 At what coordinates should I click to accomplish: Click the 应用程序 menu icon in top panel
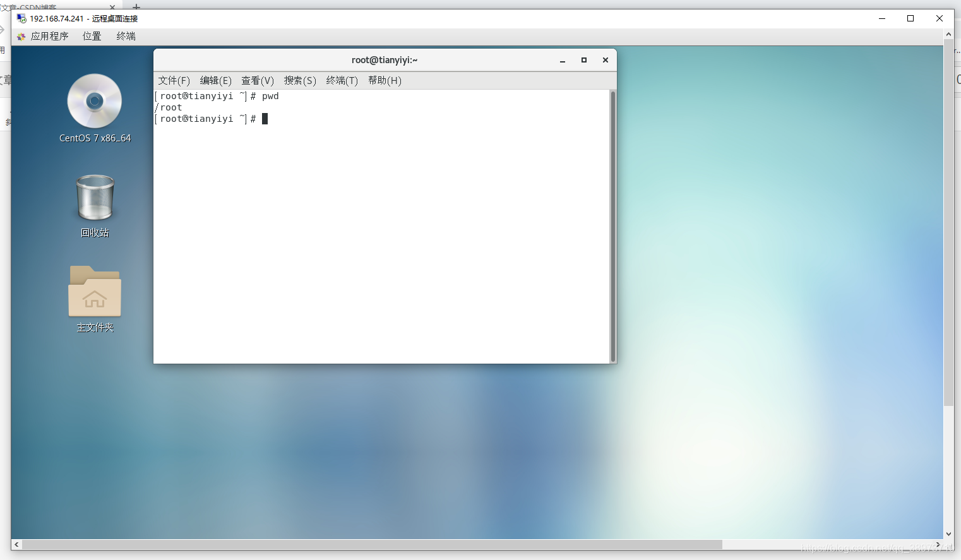click(x=21, y=37)
